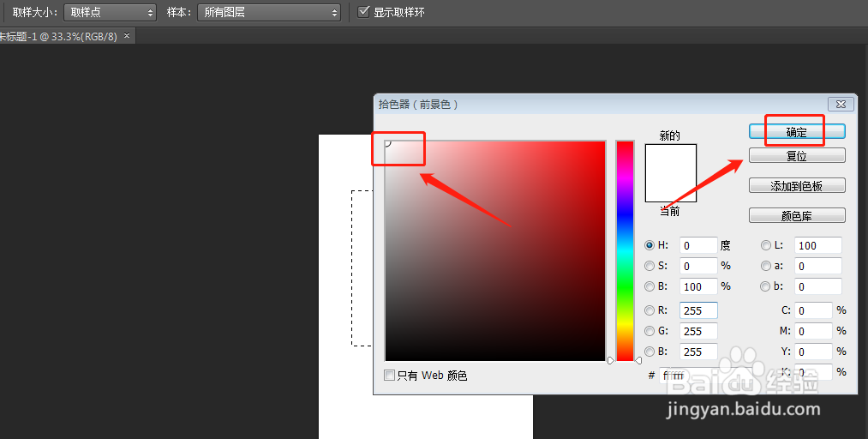This screenshot has height=439, width=868.
Task: Enable the 只有 Web 颜色 checkbox
Action: 390,376
